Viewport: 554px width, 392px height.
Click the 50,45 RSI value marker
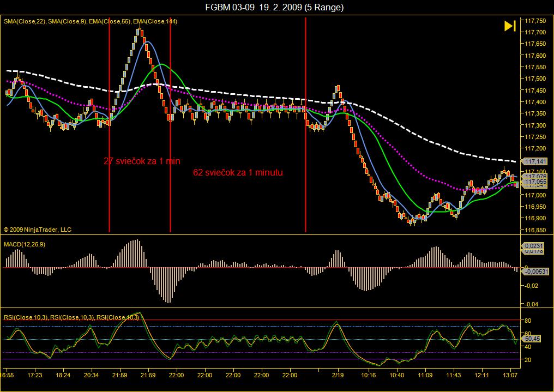(x=532, y=339)
